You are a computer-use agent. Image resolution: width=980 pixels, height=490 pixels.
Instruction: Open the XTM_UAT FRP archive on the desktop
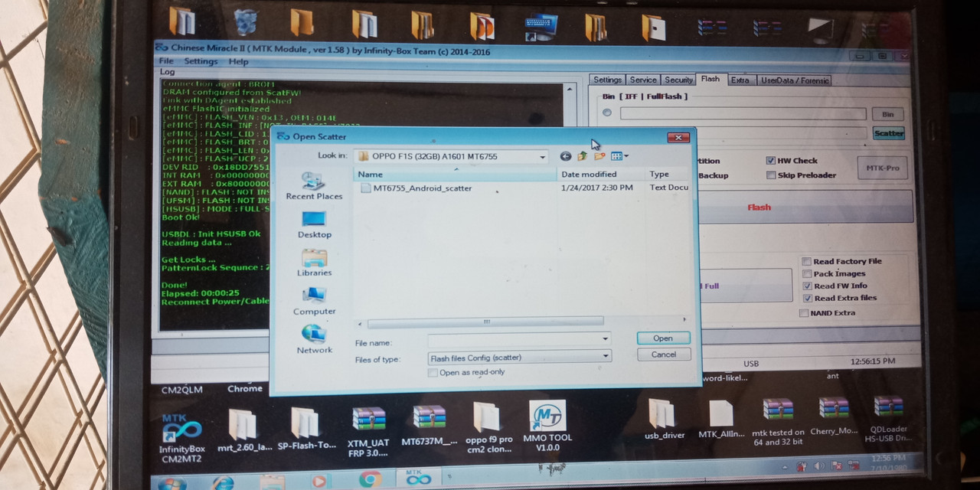[368, 430]
